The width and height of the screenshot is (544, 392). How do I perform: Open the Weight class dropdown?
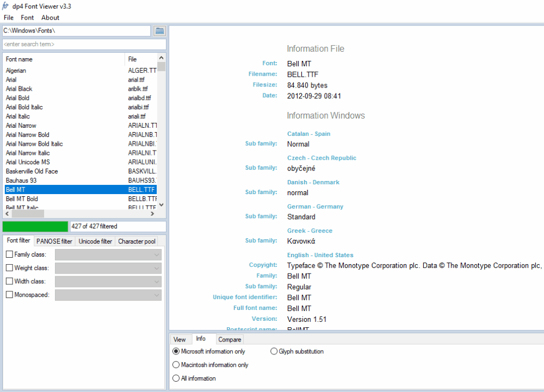point(108,268)
